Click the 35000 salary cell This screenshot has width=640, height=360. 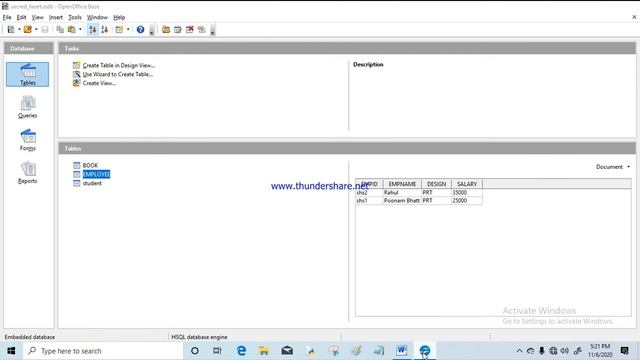(x=467, y=192)
